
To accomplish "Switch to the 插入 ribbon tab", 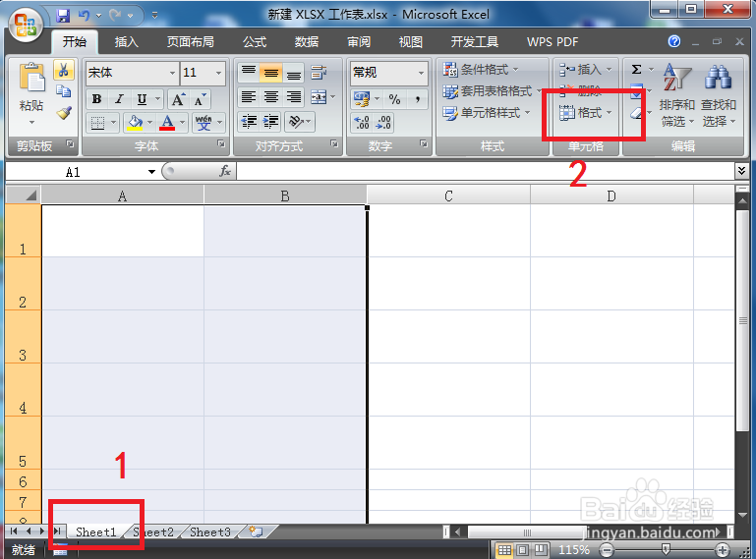I will tap(126, 42).
